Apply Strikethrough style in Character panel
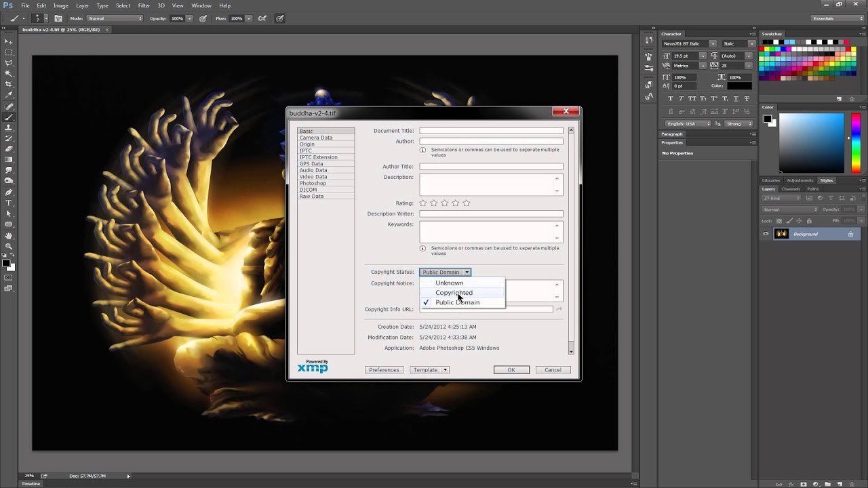 [x=747, y=99]
